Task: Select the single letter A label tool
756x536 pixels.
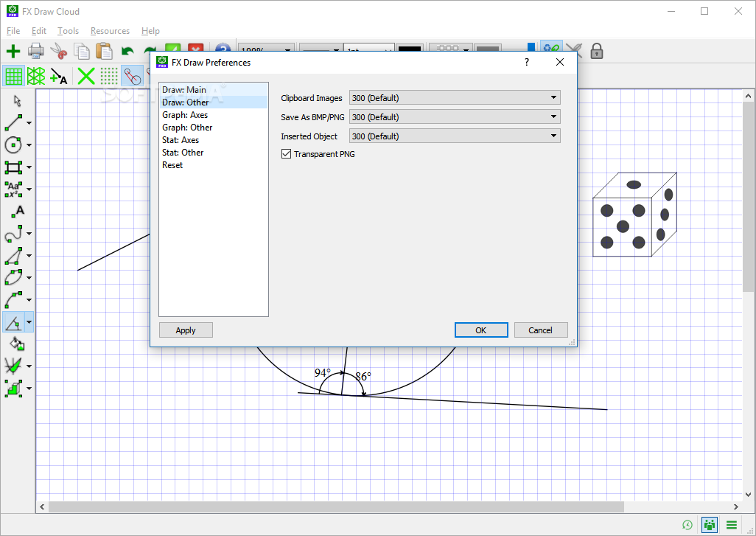Action: point(18,212)
